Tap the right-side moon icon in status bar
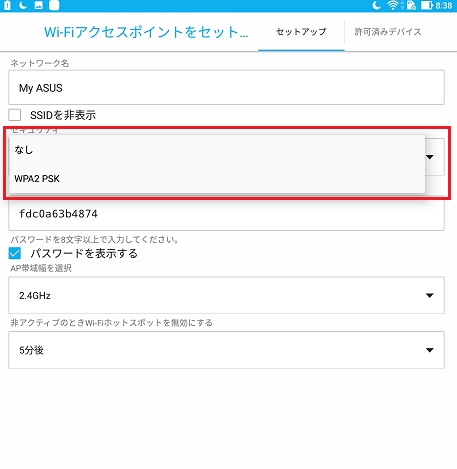The height and width of the screenshot is (469, 457). click(376, 5)
